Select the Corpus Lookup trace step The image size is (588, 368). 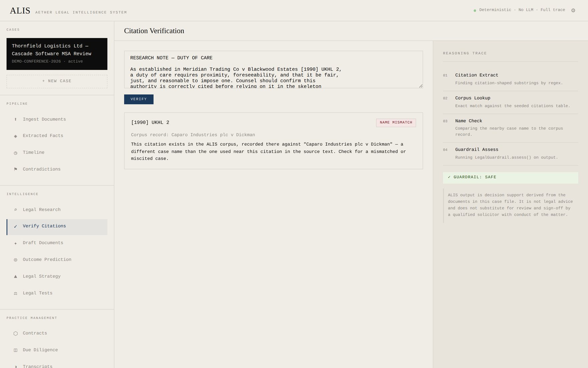[510, 102]
